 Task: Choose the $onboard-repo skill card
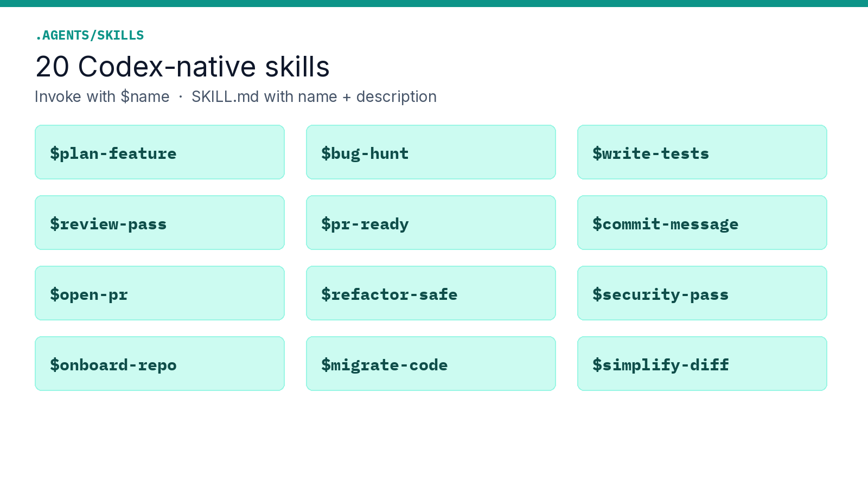(159, 364)
